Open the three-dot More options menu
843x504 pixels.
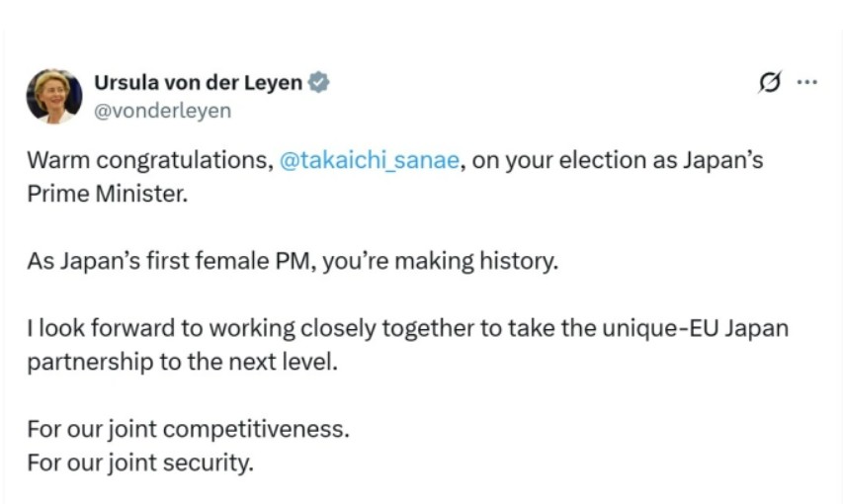tap(806, 84)
